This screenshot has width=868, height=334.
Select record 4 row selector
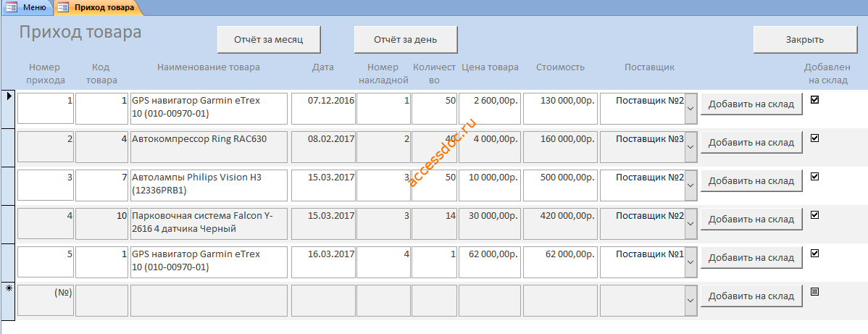tap(8, 225)
